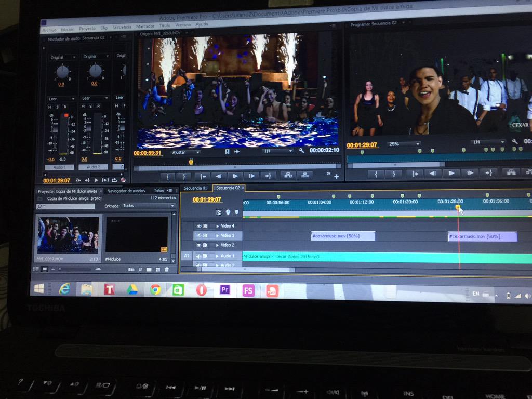Toggle Mute M on mixer Audio 1
Viewport: 532px width, 399px height.
point(50,107)
